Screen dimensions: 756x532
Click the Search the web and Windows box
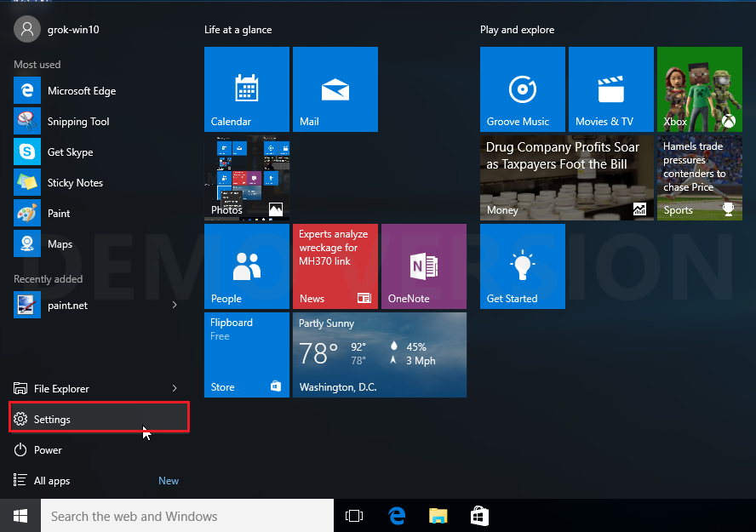(187, 516)
